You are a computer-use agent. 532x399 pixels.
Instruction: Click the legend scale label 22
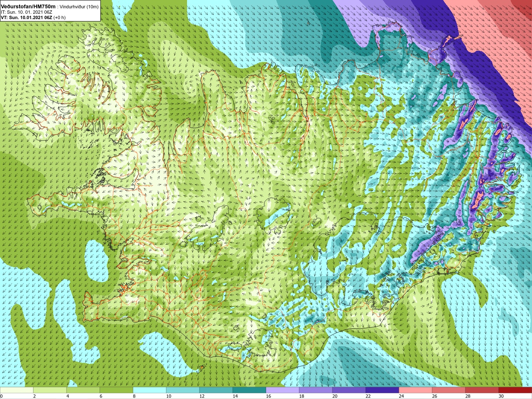[368, 396]
